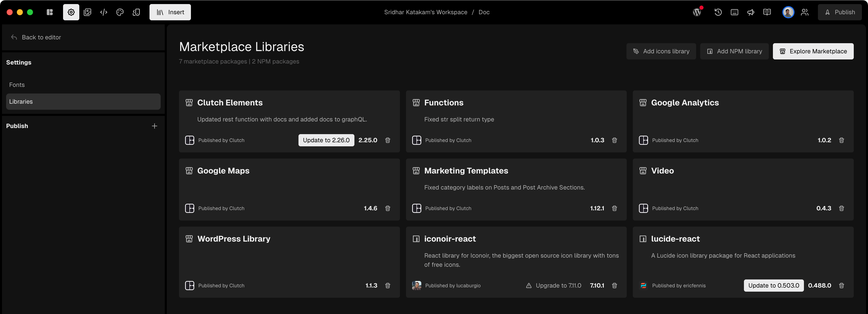Screen dimensions: 868x314
Task: Open Sridhar Katakam's Workspace breadcrumb
Action: coord(426,12)
